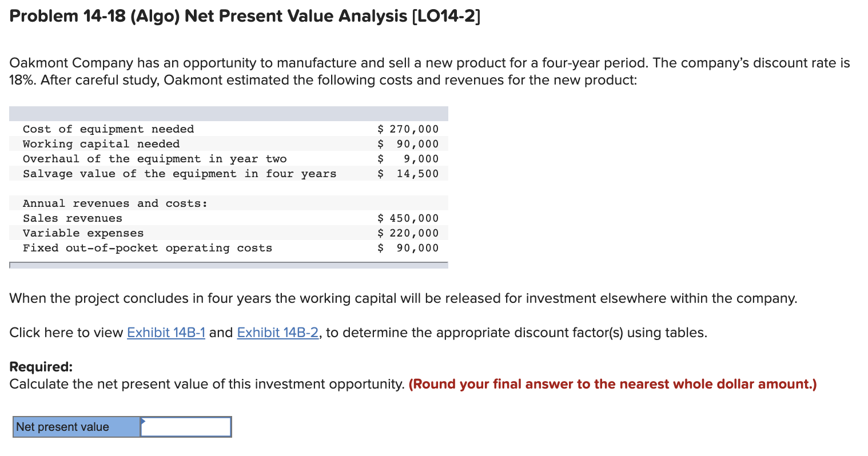Click inside the Net present value input box
Screen dimensions: 868x456
185,426
